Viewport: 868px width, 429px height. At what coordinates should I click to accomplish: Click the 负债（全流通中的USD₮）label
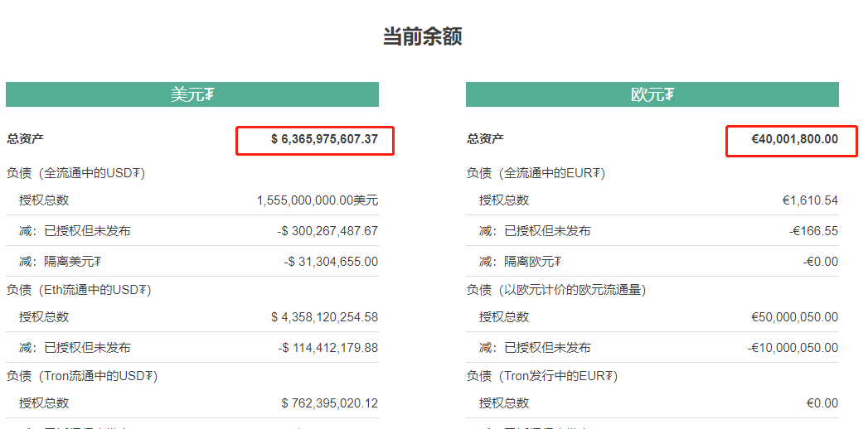point(75,174)
